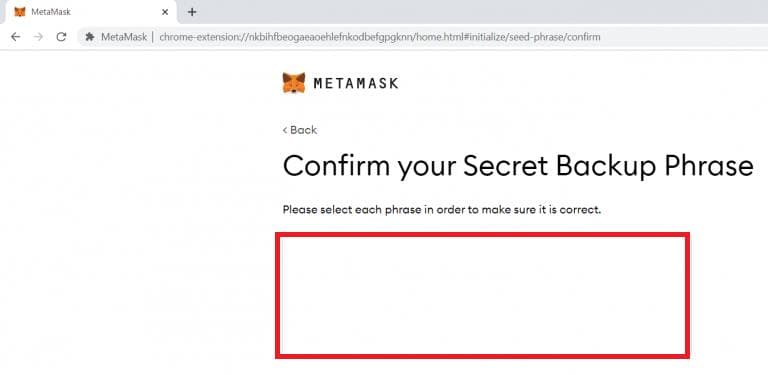Image resolution: width=768 pixels, height=375 pixels.
Task: Reload the MetaMask page
Action: coord(61,37)
